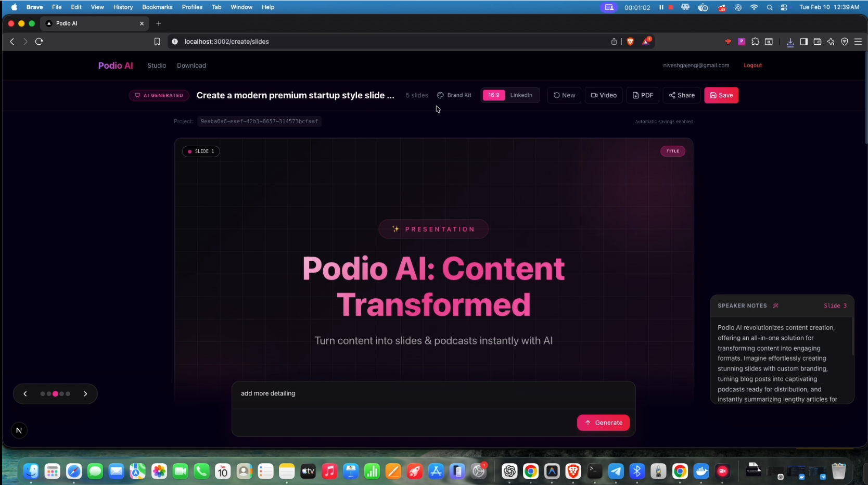Screen dimensions: 868x485
Task: Open the File menu
Action: click(57, 7)
